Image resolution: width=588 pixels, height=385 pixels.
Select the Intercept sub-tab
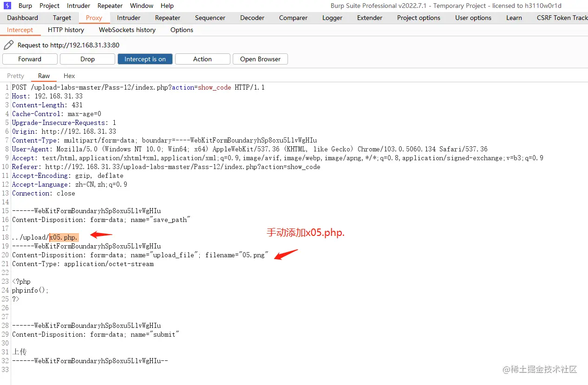(x=20, y=30)
